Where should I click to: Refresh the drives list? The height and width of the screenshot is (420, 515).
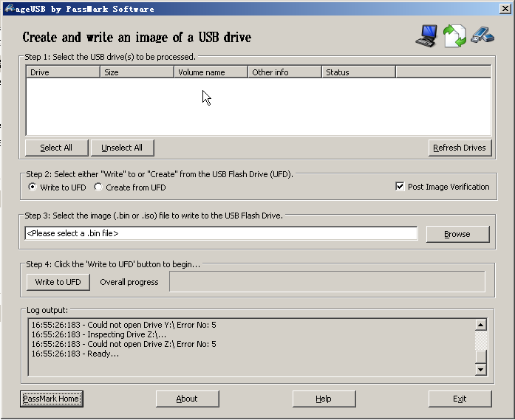(460, 148)
